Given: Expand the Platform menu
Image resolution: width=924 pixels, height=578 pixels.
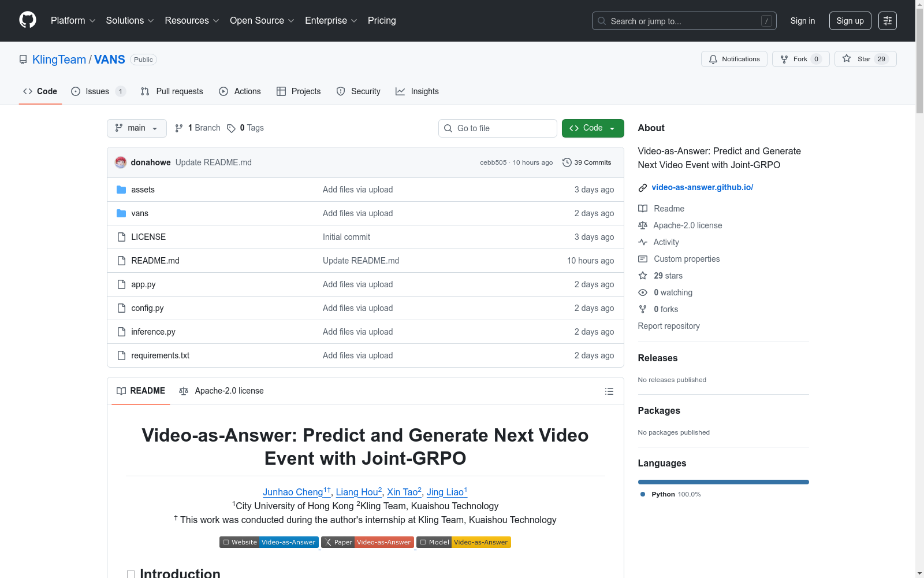Looking at the screenshot, I should [x=73, y=21].
